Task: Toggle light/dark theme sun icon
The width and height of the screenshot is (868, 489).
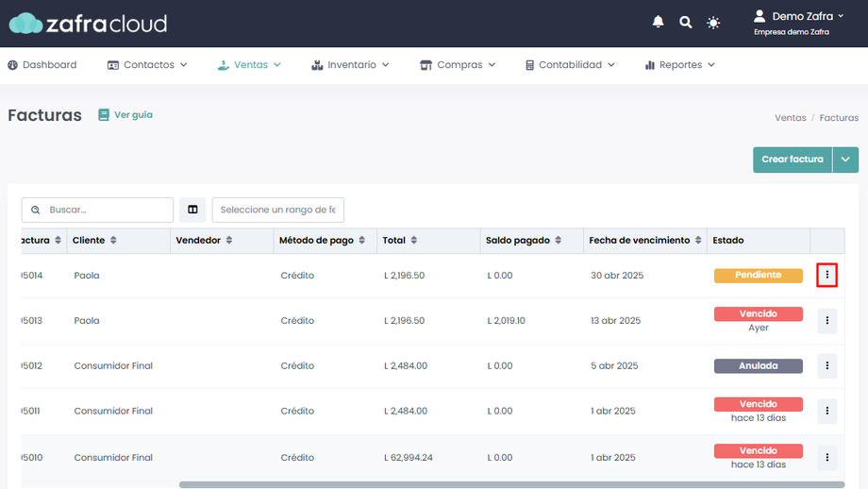Action: (x=713, y=22)
